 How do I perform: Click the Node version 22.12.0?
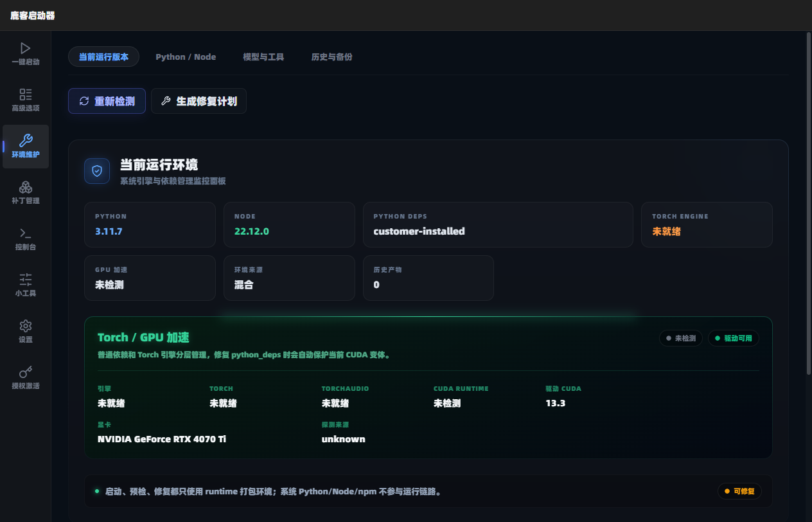(x=252, y=231)
